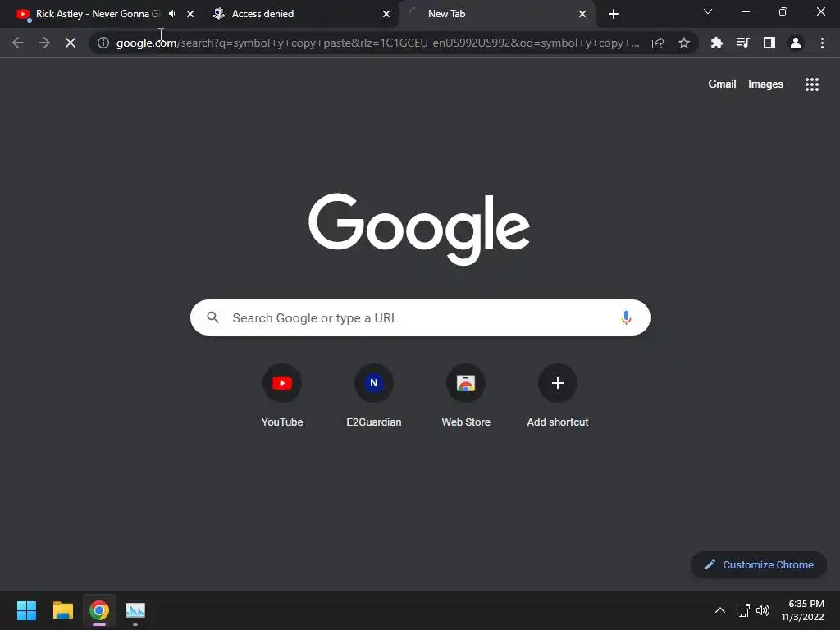
Task: Open the YouTube shortcut tile
Action: click(282, 395)
